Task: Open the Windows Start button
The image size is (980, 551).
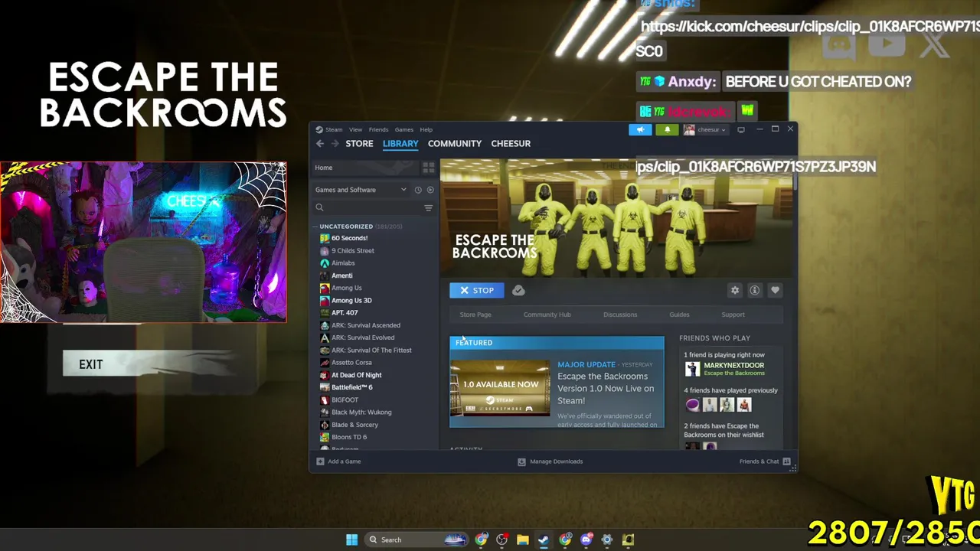Action: (x=351, y=540)
